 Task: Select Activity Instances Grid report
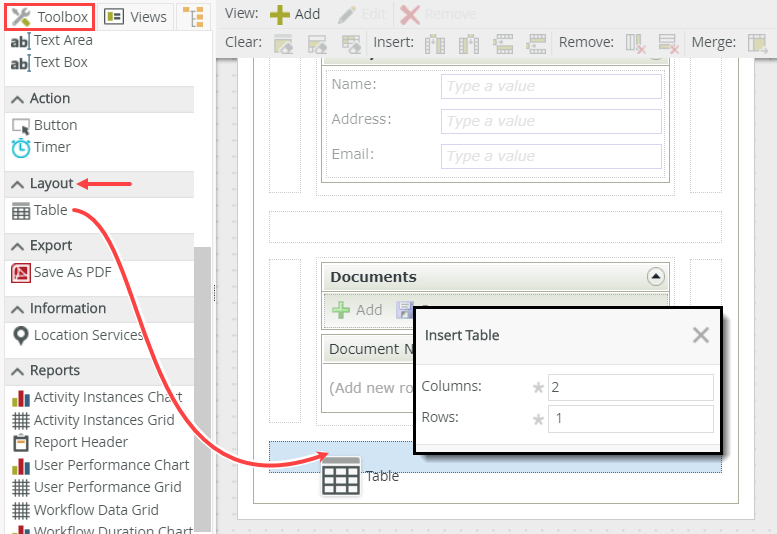pyautogui.click(x=93, y=420)
